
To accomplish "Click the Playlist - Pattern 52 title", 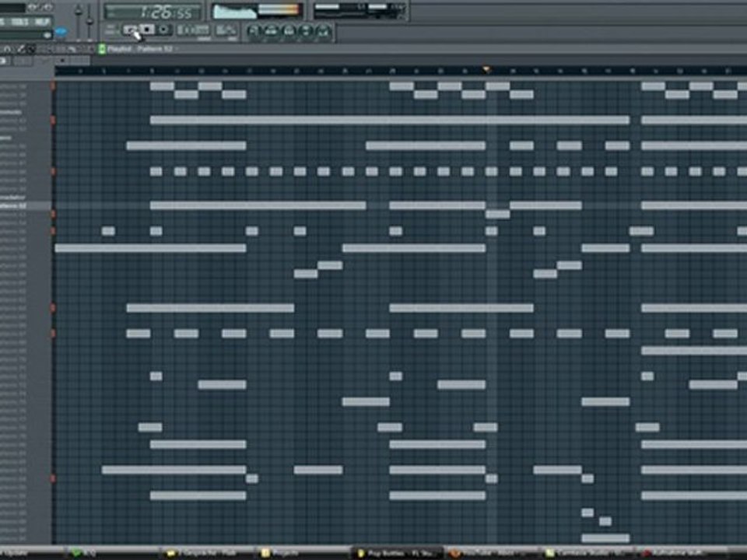I will point(139,48).
